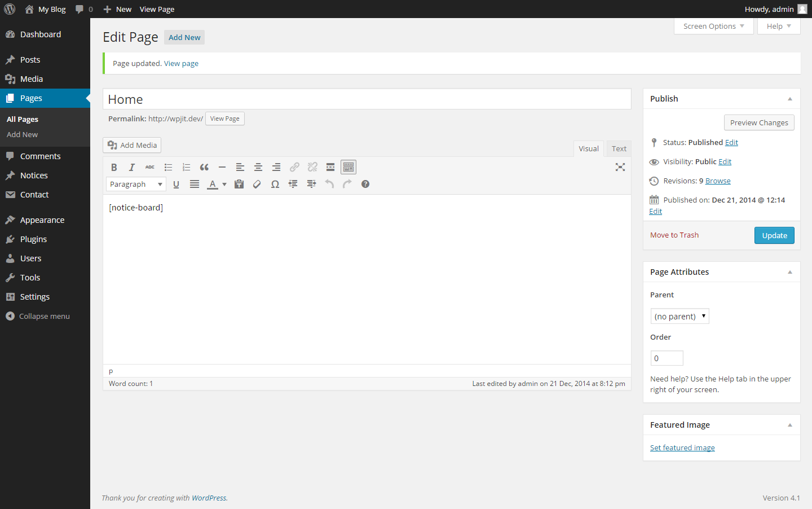Click the Add Media button
The image size is (812, 509).
tap(132, 145)
